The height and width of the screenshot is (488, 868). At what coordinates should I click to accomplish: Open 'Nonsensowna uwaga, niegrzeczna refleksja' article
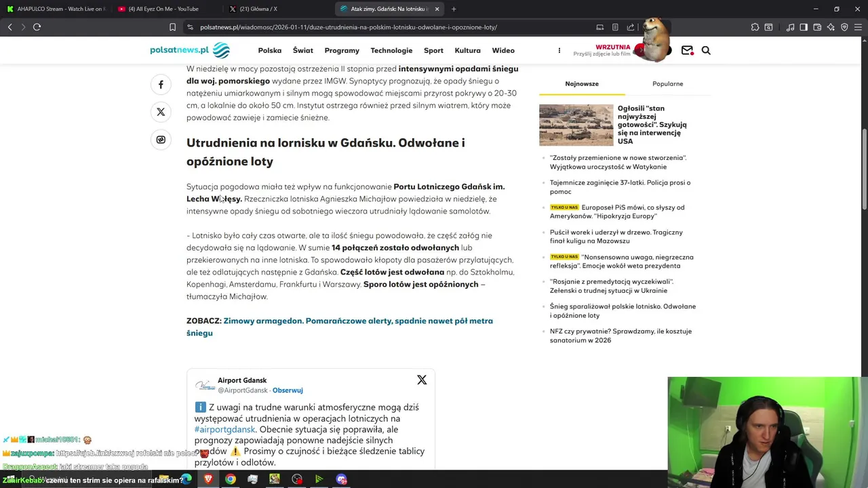(x=622, y=261)
